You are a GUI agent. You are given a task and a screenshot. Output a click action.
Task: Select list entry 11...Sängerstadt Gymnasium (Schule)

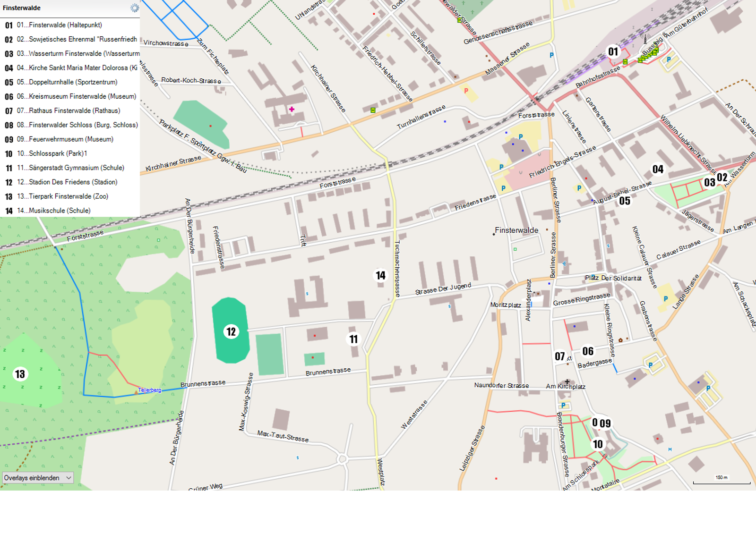(x=70, y=168)
